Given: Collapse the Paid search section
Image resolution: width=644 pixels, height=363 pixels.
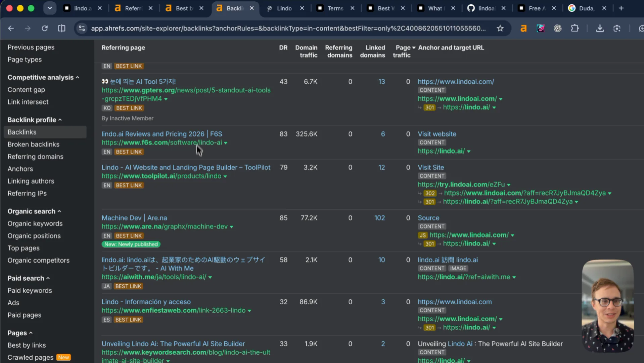Looking at the screenshot, I should (x=29, y=278).
